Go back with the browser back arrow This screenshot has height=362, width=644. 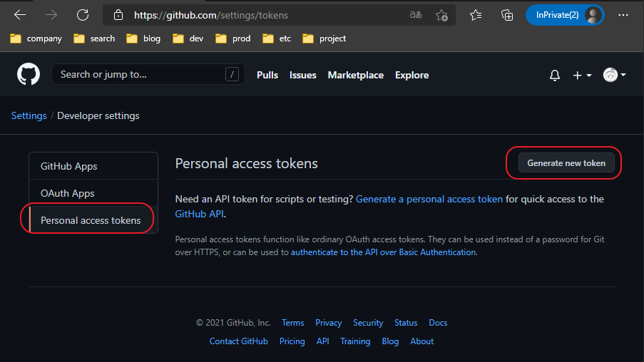20,15
